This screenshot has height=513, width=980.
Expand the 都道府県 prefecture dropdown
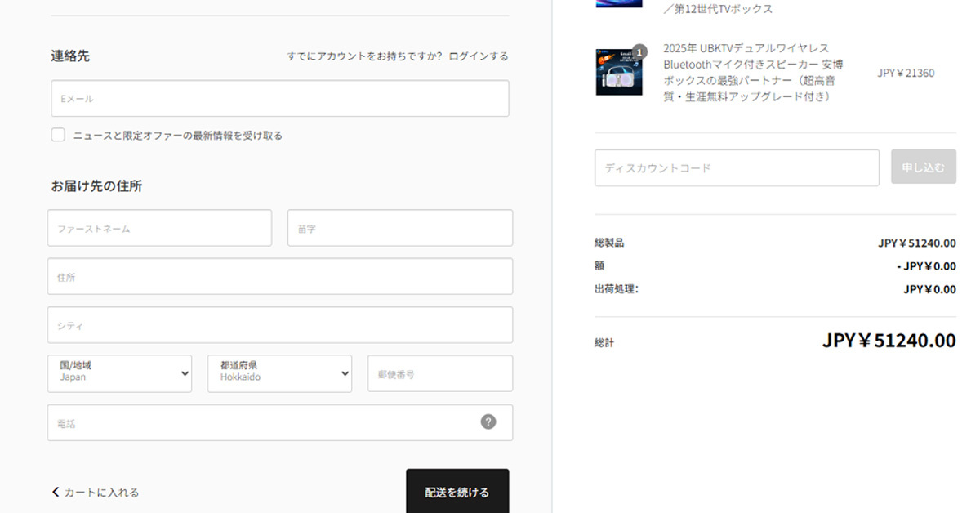[279, 373]
